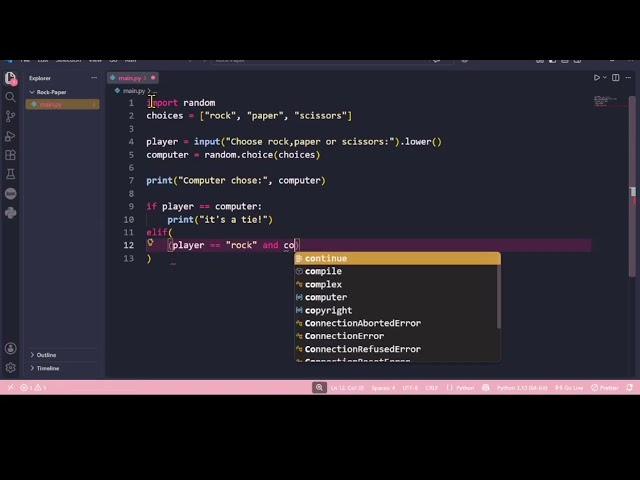This screenshot has height=480, width=640.
Task: Click the "Computer chose:" string on line 7
Action: point(223,180)
